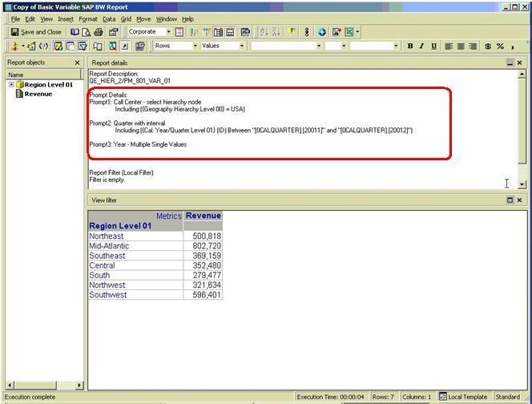
Task: Click the dollar currency format icon
Action: 488,46
